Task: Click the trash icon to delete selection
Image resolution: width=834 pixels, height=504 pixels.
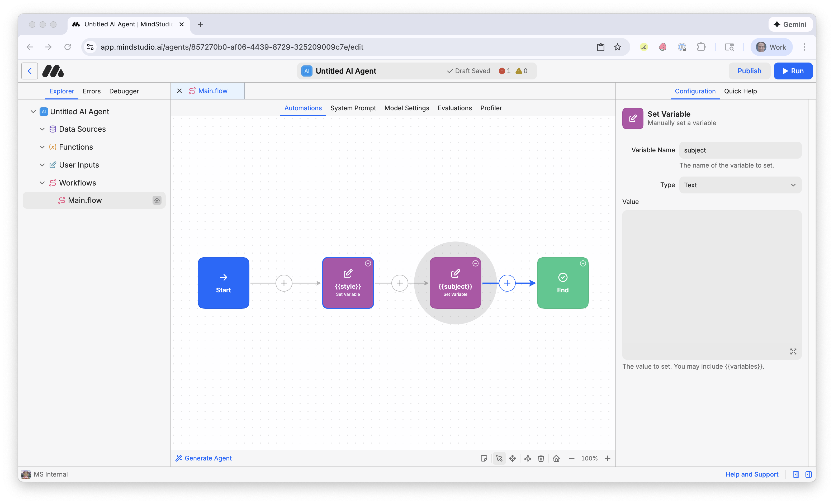Action: (x=541, y=458)
